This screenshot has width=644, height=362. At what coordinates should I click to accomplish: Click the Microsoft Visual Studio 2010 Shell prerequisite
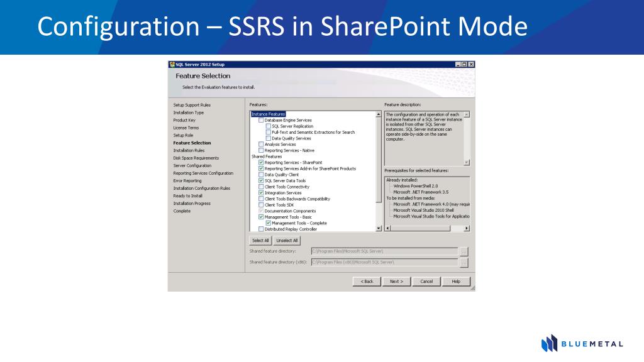[x=423, y=210]
